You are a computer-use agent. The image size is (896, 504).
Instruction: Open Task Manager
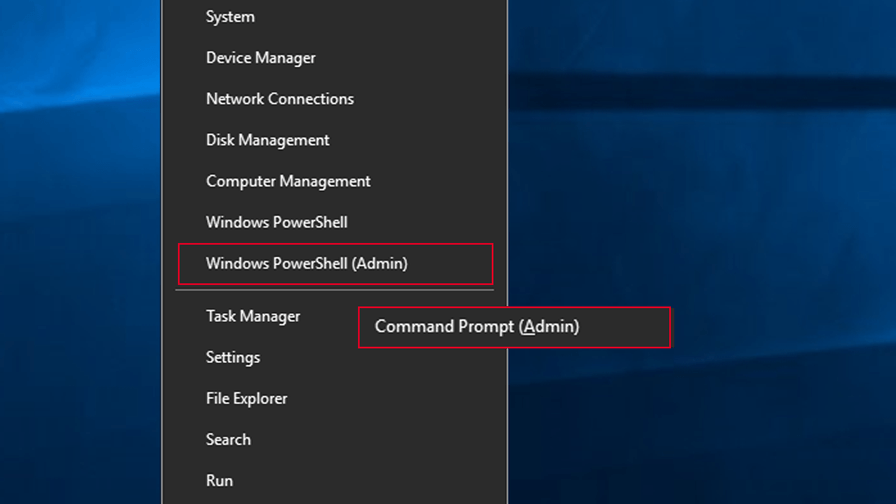253,316
